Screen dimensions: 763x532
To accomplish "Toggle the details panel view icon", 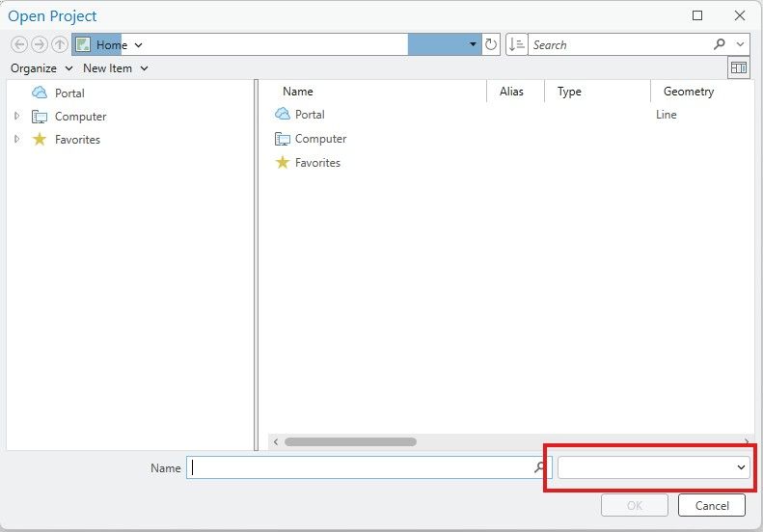I will click(x=738, y=68).
